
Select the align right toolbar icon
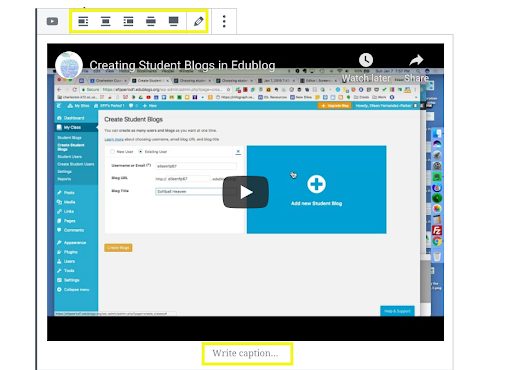pyautogui.click(x=128, y=21)
